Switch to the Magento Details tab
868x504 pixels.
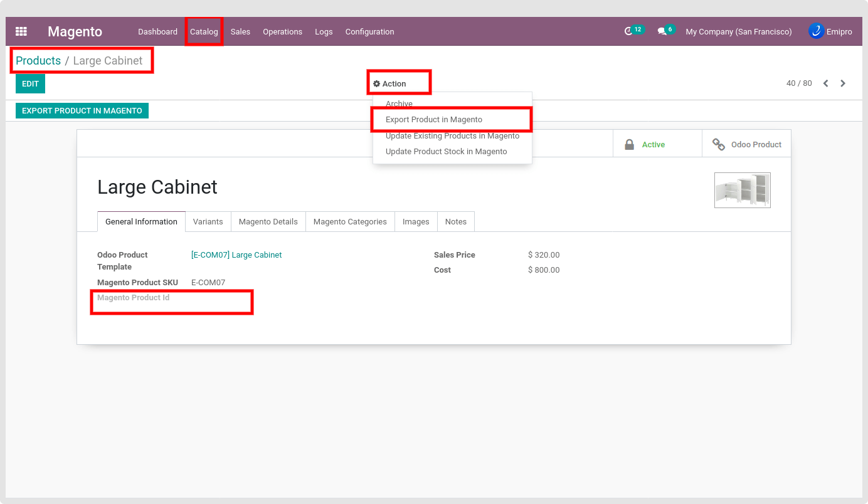click(268, 221)
